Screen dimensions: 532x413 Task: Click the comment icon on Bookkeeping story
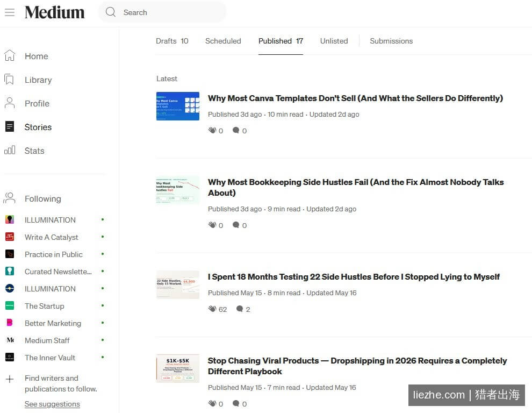[x=236, y=225]
